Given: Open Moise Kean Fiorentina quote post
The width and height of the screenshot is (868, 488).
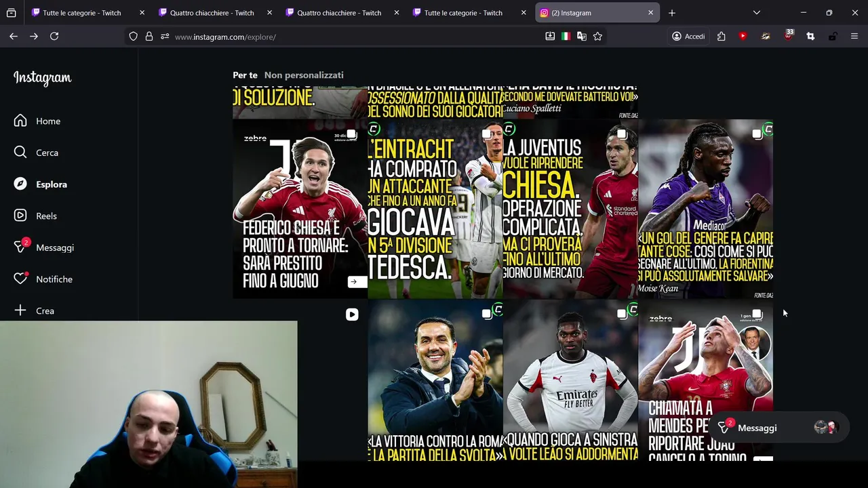Looking at the screenshot, I should 705,209.
